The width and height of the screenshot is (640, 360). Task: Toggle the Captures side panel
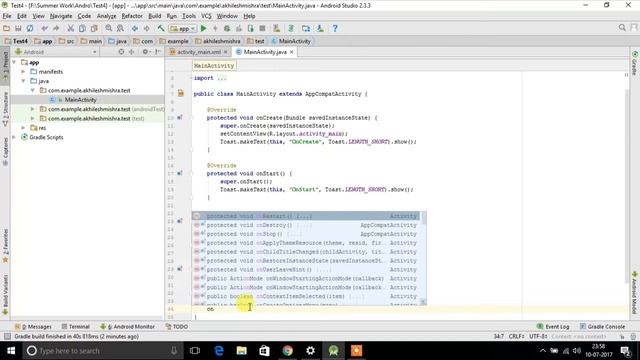5,151
